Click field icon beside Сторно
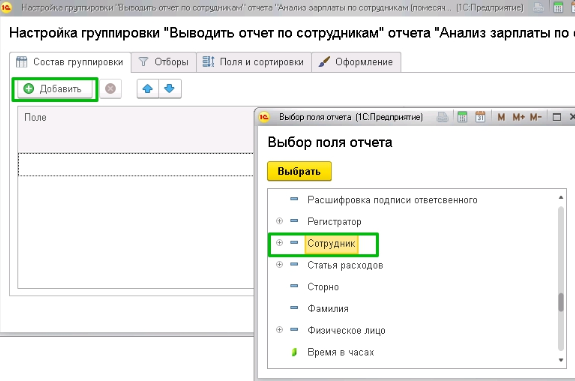 tap(294, 286)
